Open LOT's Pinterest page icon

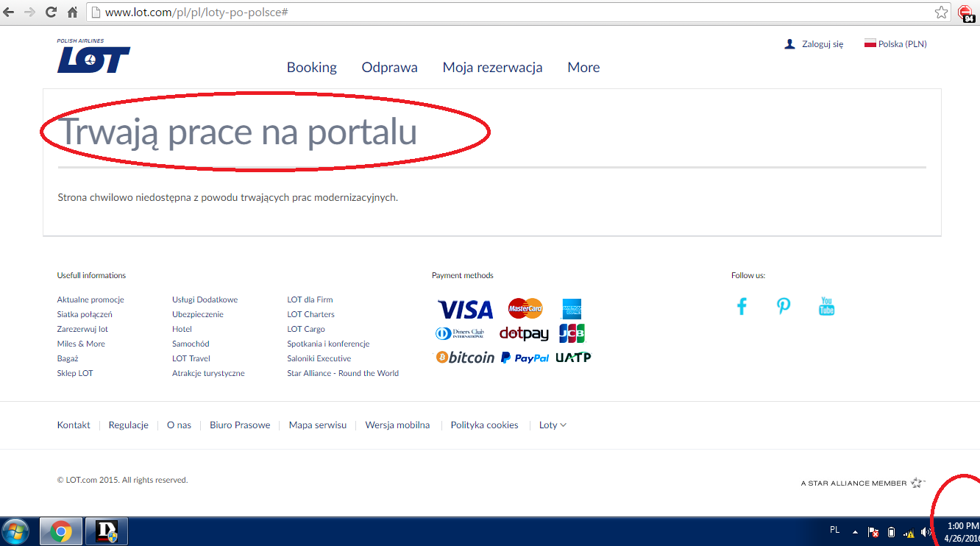point(784,306)
